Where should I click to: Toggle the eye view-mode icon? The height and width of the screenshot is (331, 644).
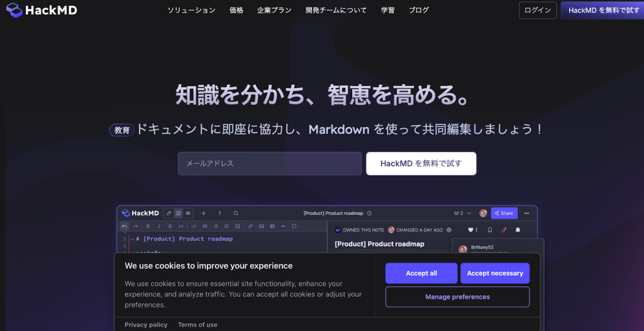(187, 214)
